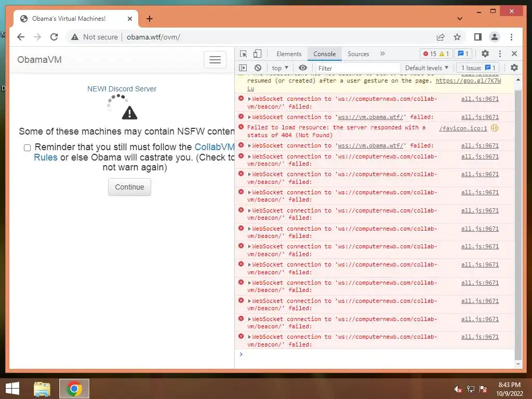Expand first wss://vm.obama.wtf WebSocket error
Image resolution: width=532 pixels, height=399 pixels.
249,117
